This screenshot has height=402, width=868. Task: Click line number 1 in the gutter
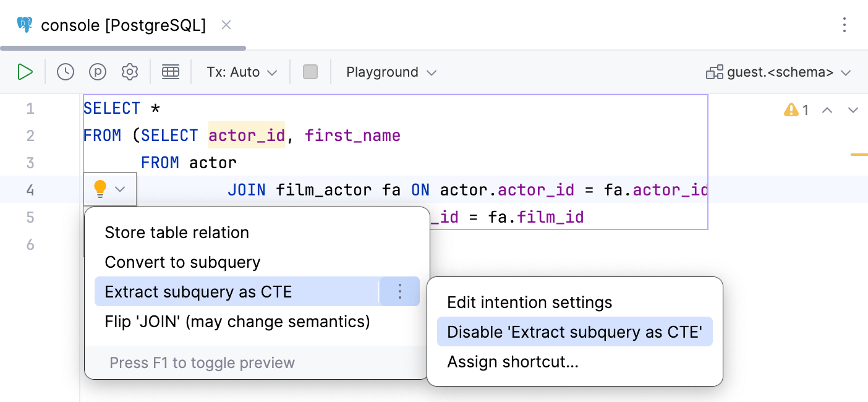30,109
